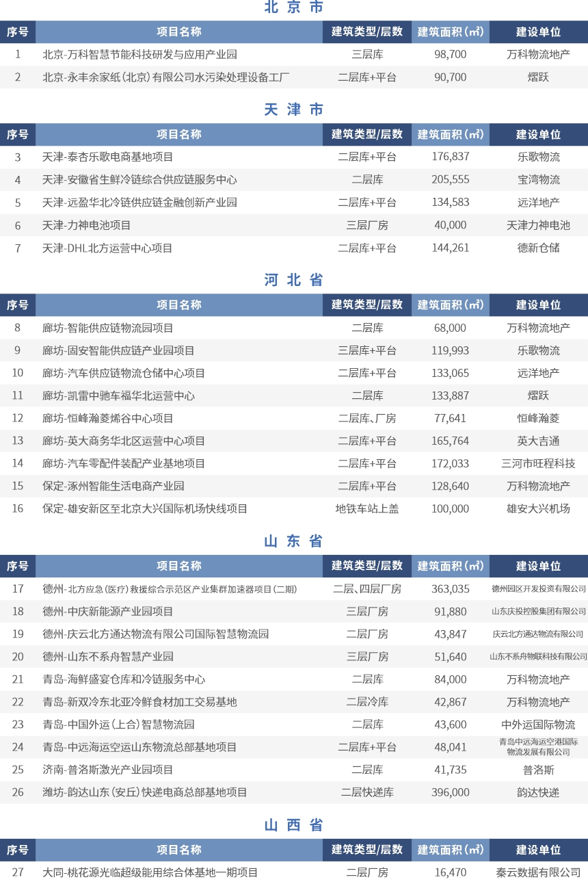This screenshot has width=588, height=884.
Task: Click 项目名称 header in 北京市 table
Action: point(179,31)
